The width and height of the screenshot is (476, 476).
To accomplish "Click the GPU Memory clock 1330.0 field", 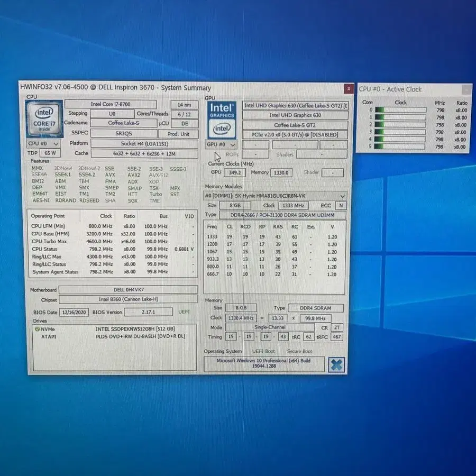I will [x=281, y=173].
